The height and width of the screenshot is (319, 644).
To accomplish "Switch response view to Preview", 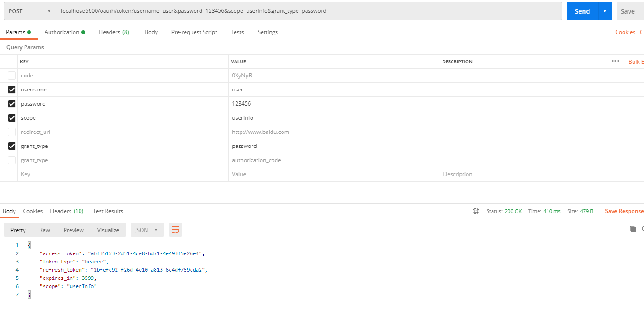I will tap(74, 230).
